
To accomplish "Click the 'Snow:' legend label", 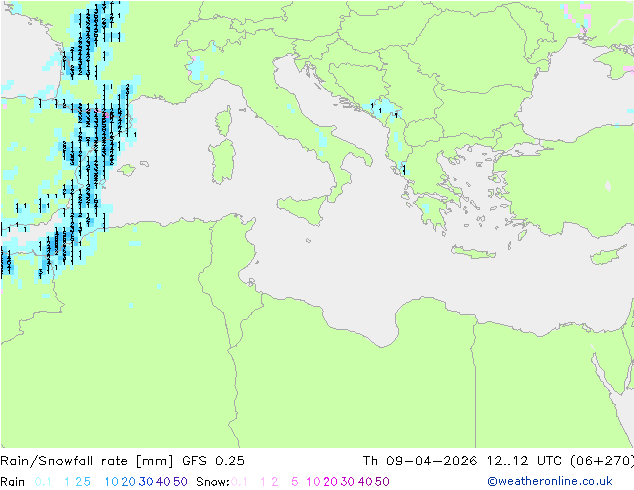I will tap(213, 482).
